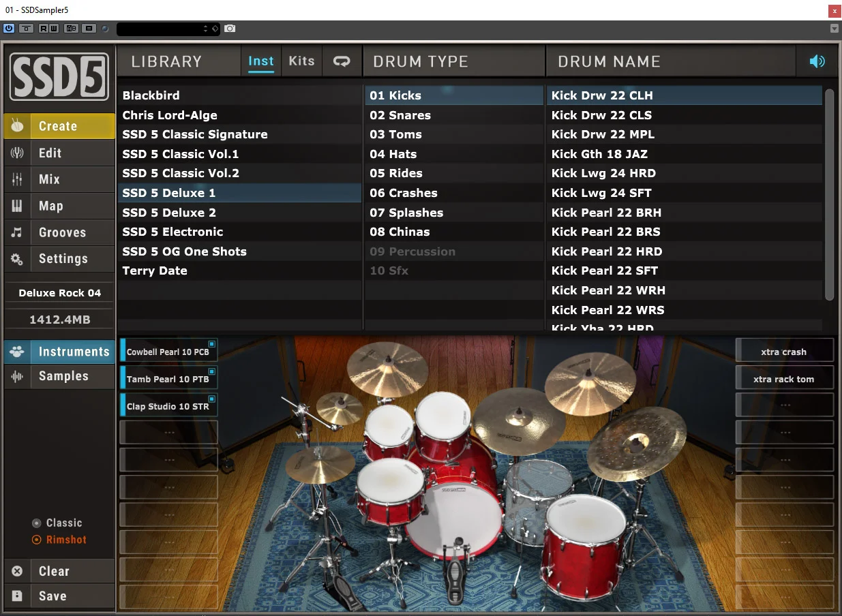
Task: Click the drum icon beside Create
Action: pos(17,126)
